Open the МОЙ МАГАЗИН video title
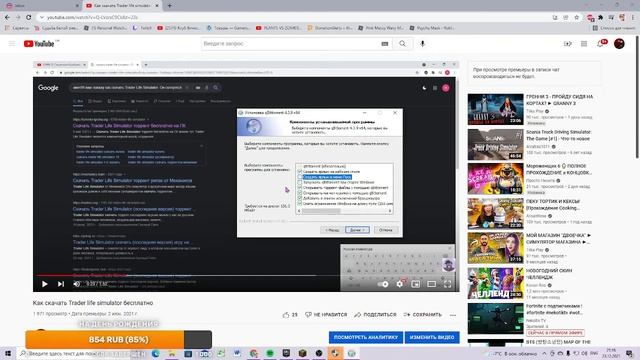640x360 pixels. (x=558, y=239)
